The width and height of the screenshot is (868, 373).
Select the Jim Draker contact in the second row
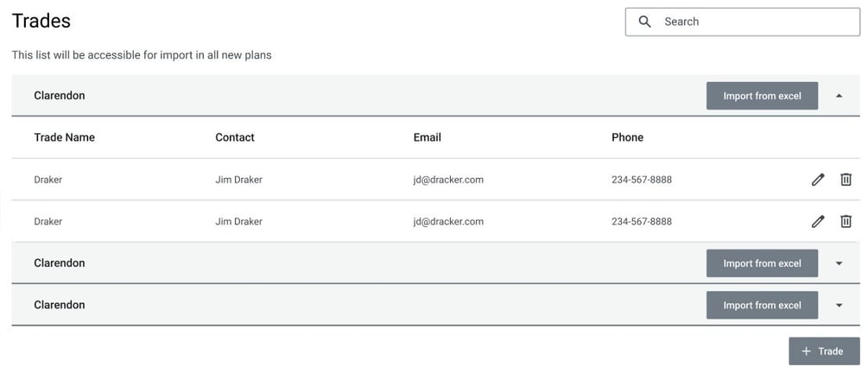(238, 221)
